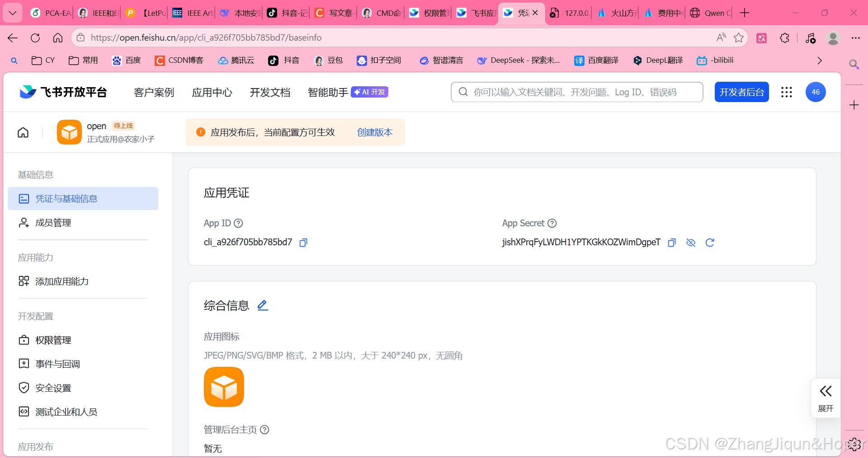Open 开发文档 in the navigation bar
The height and width of the screenshot is (458, 868).
coord(270,92)
